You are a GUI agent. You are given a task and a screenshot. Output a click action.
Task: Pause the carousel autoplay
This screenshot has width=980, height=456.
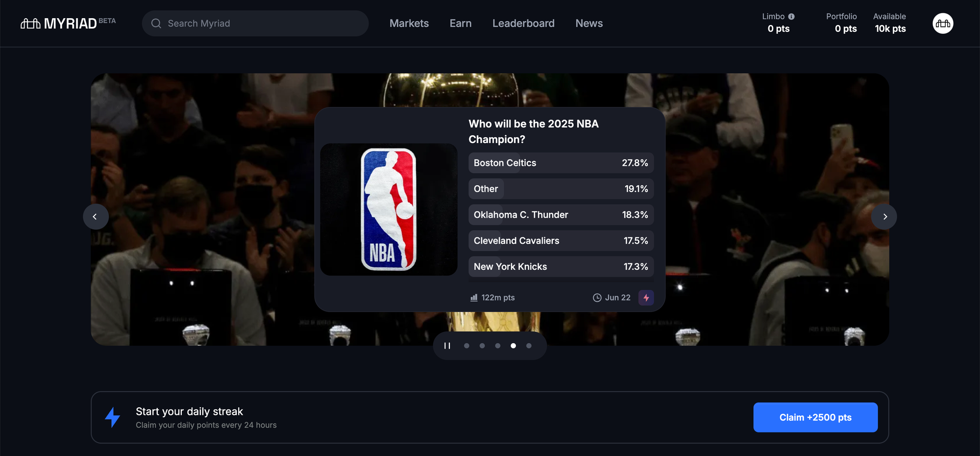tap(447, 346)
